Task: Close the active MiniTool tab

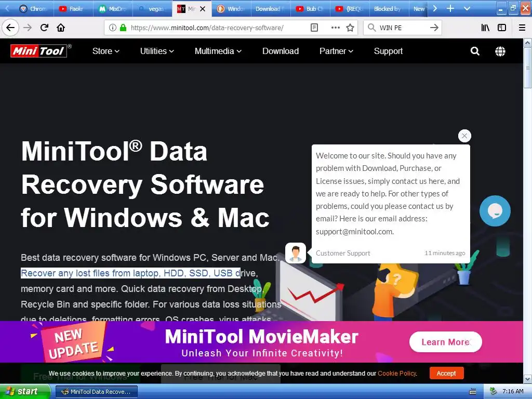Action: [203, 9]
